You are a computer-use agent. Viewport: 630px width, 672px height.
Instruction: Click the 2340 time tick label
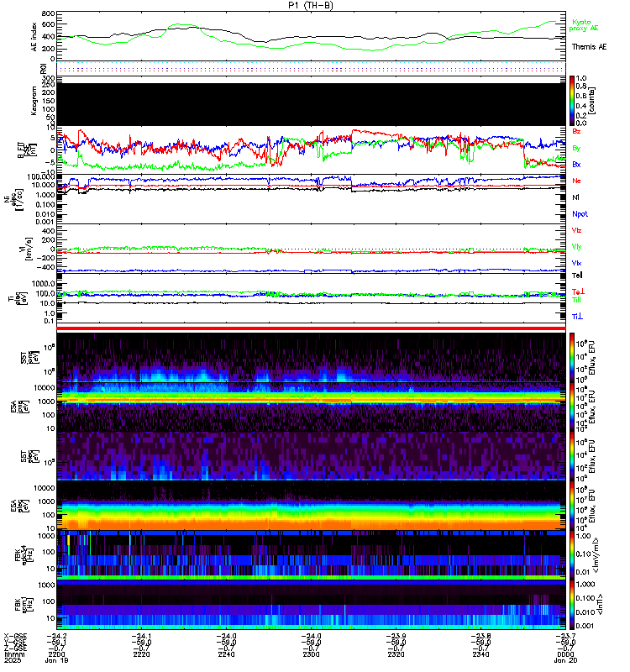[x=480, y=654]
